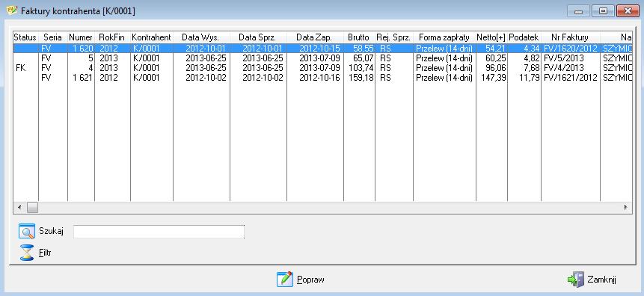Sort by the Brutto column header
Screen dimensions: 644x296
pyautogui.click(x=359, y=37)
